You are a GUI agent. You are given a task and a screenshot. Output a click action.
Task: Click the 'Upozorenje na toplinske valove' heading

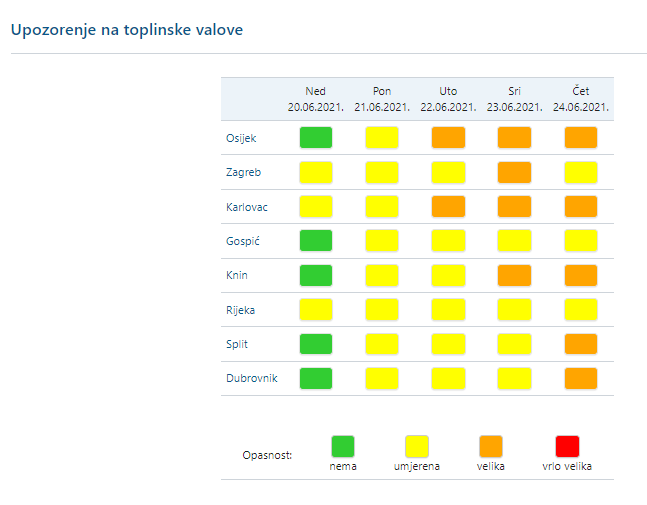127,30
